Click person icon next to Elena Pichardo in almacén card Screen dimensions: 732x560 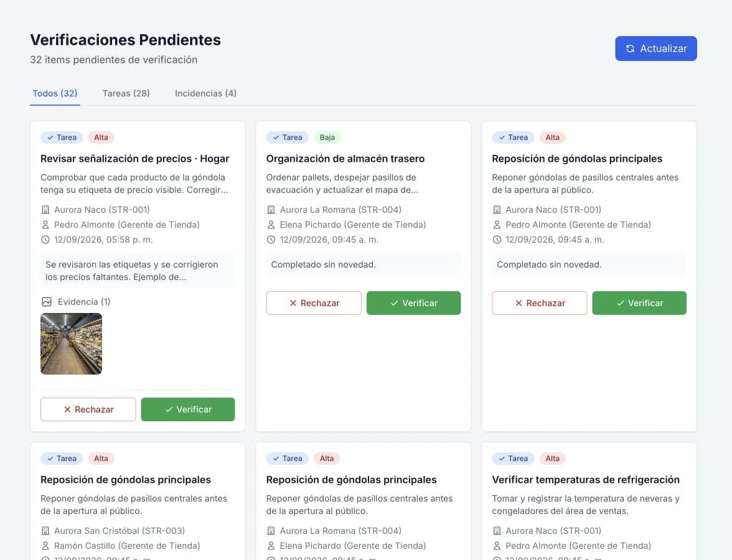[271, 225]
